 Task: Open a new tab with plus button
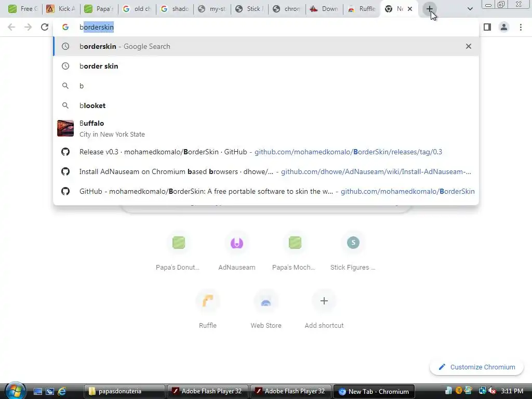pyautogui.click(x=430, y=9)
